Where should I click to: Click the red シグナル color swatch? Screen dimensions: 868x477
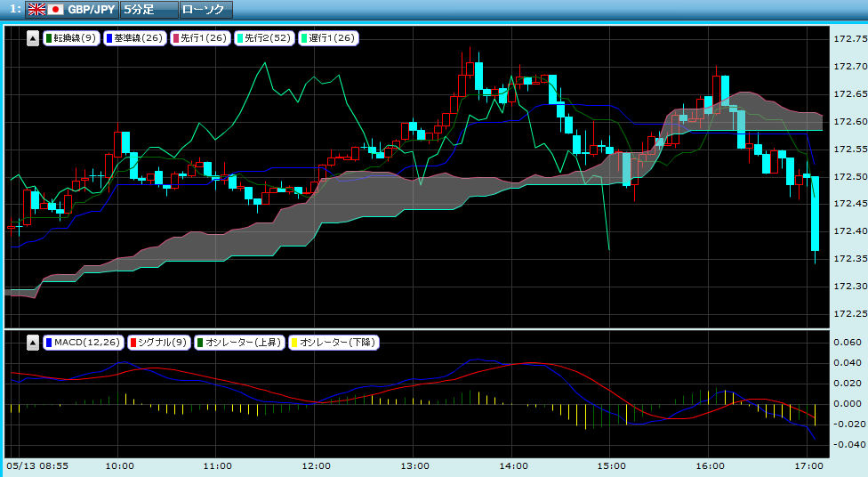click(133, 343)
